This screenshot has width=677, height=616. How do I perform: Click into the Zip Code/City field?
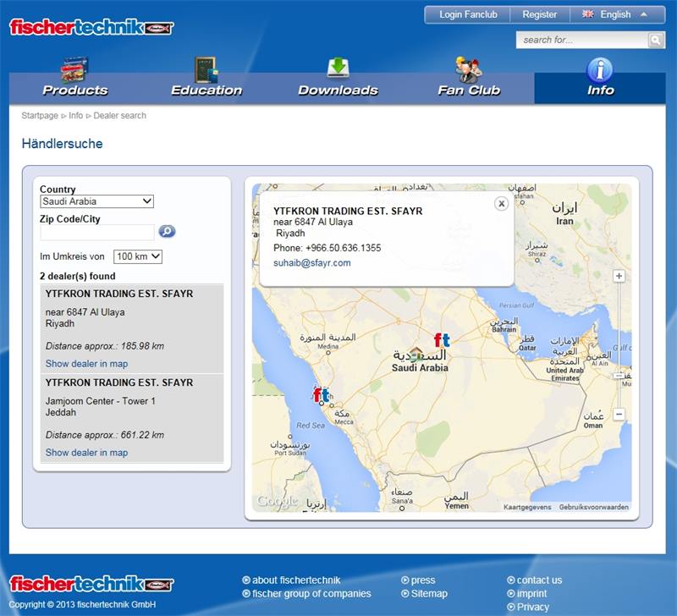coord(97,232)
